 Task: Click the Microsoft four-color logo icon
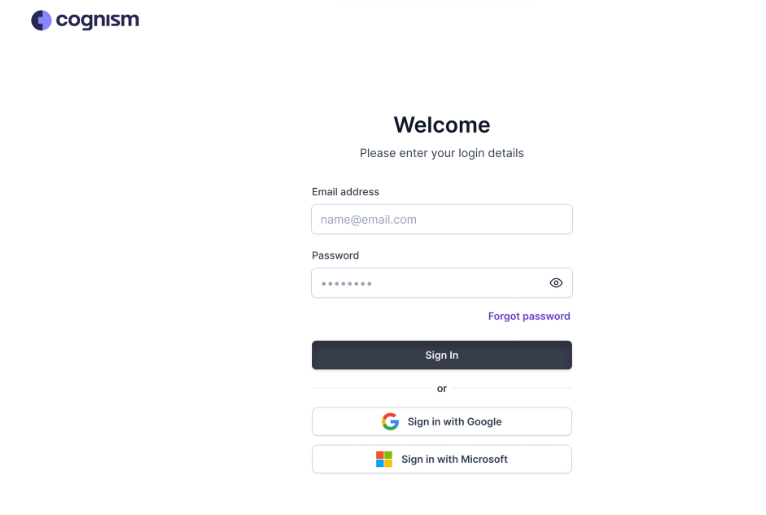[x=384, y=459]
